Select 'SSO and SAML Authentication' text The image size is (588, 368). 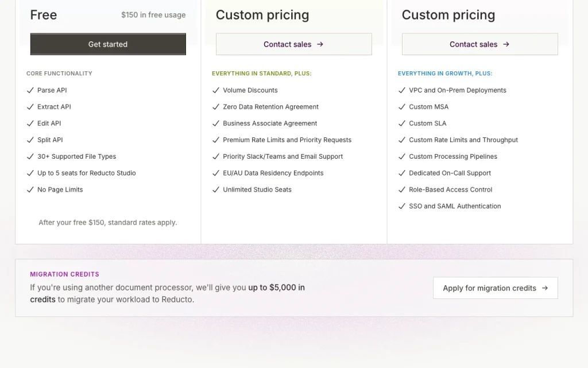(455, 206)
